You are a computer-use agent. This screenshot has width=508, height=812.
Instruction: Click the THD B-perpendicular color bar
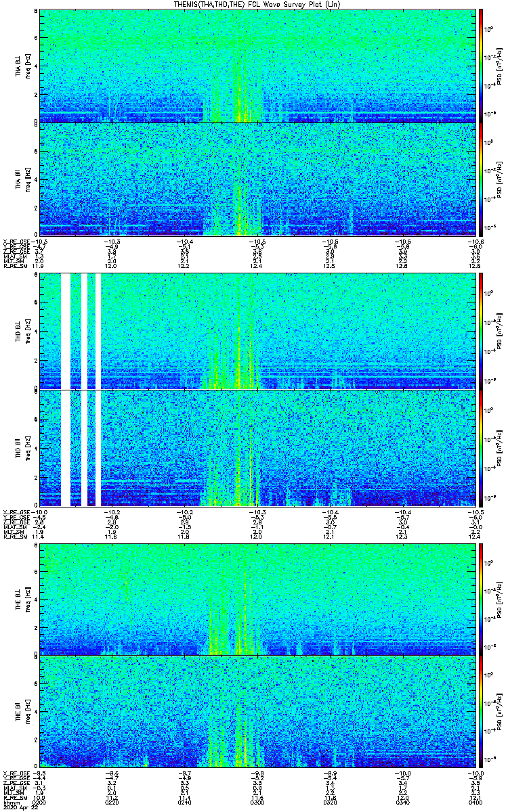coord(481,331)
